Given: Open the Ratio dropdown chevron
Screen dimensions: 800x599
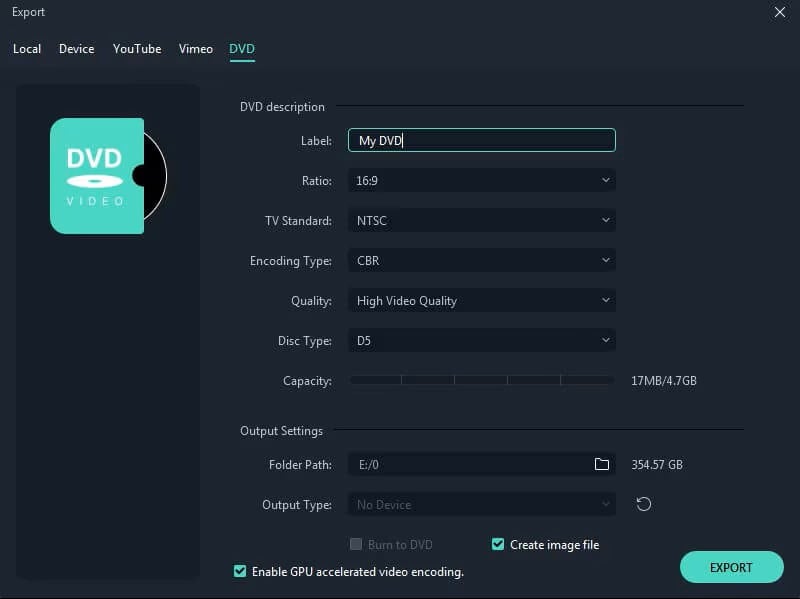Looking at the screenshot, I should pyautogui.click(x=605, y=180).
